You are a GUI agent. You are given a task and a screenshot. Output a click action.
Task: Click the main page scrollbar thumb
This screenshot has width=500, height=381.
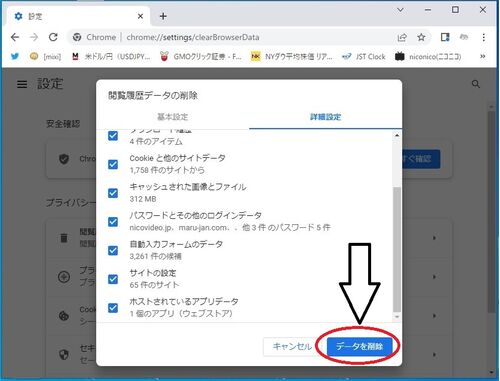491,212
